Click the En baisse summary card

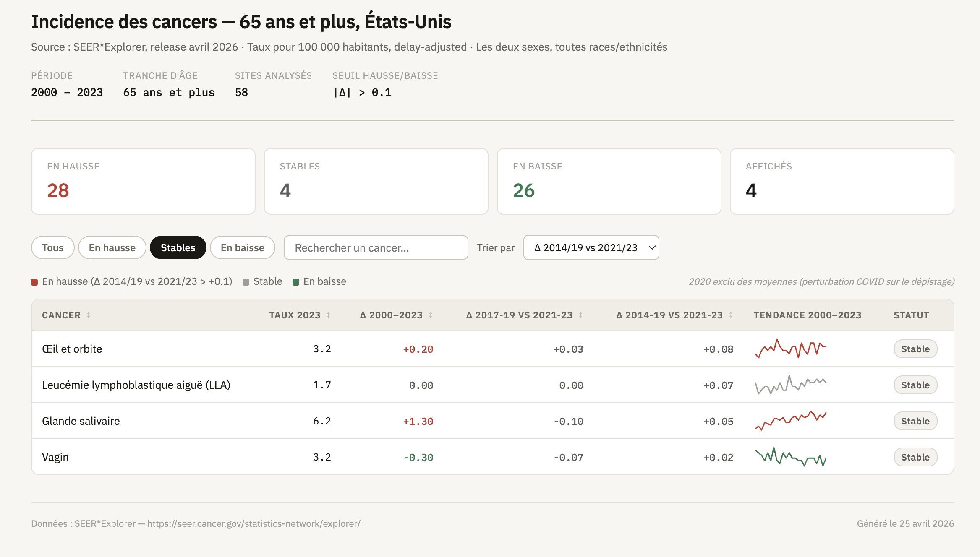click(609, 181)
